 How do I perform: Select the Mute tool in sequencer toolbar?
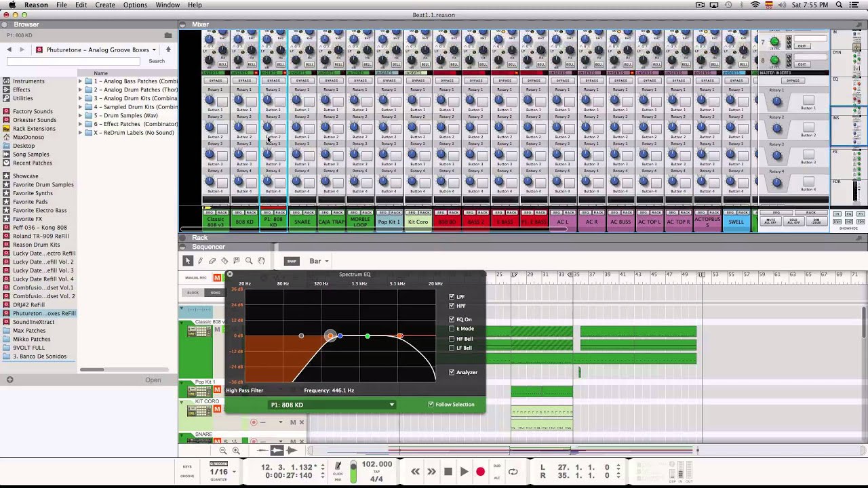click(237, 261)
